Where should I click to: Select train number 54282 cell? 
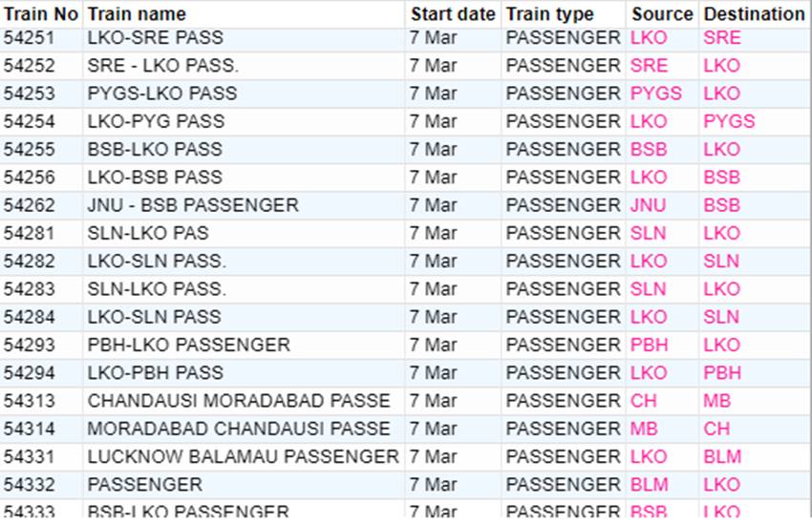coord(30,261)
